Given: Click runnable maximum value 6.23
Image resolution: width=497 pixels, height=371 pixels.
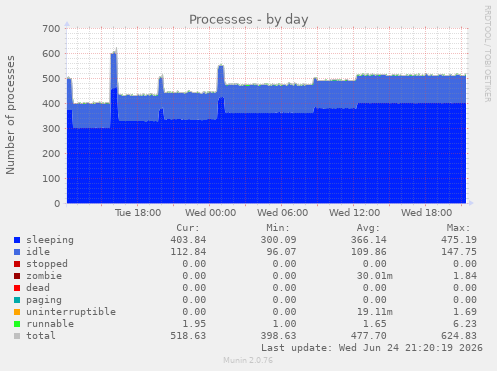Looking at the screenshot, I should click(x=465, y=324).
